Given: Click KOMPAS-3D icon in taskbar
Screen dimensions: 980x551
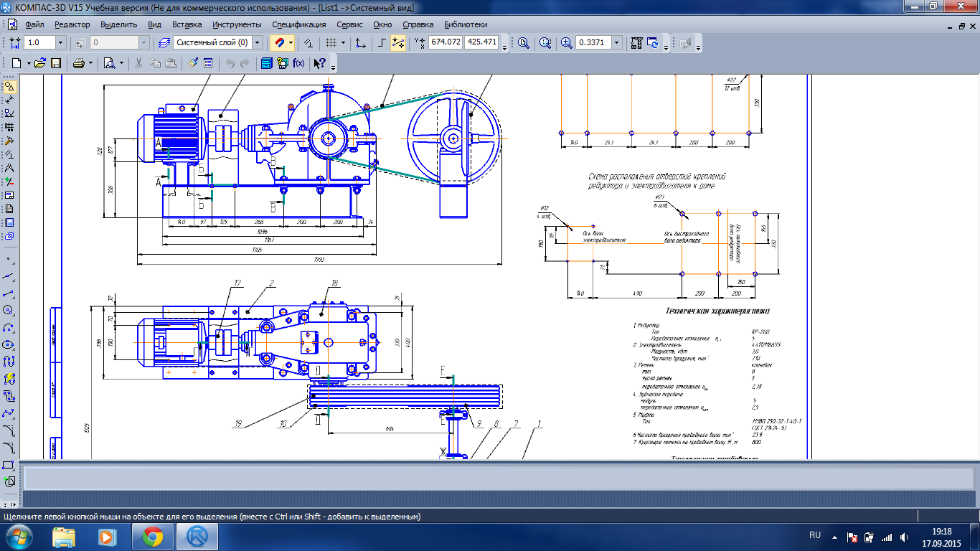Looking at the screenshot, I should pyautogui.click(x=197, y=536).
